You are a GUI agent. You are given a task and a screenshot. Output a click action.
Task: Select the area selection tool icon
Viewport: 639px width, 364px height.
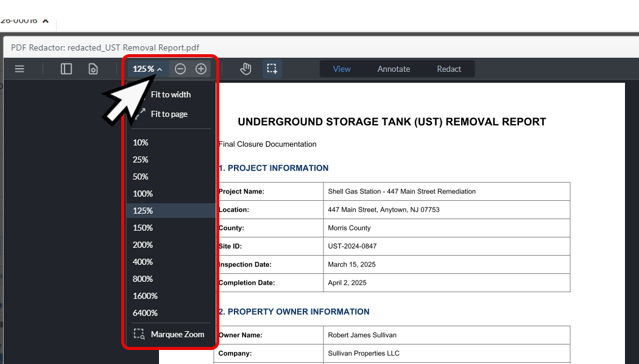[x=272, y=69]
